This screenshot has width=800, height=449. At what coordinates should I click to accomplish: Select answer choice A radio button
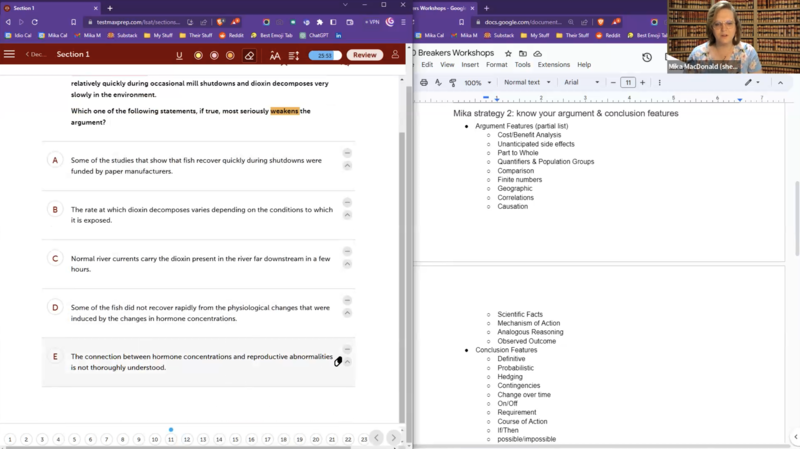point(56,160)
